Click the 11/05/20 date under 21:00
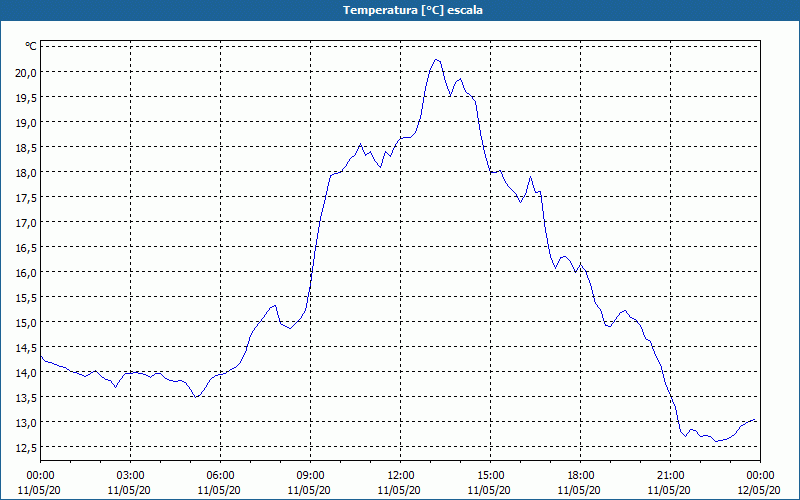 pos(669,490)
